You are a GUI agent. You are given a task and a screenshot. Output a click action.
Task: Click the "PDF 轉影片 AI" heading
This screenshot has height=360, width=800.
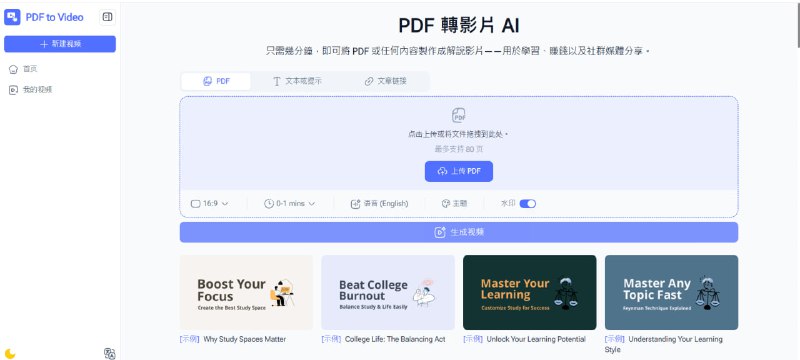459,25
